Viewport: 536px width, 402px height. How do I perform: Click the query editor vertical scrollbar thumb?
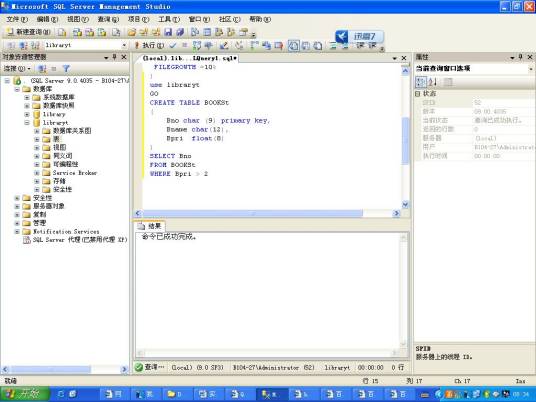click(405, 140)
